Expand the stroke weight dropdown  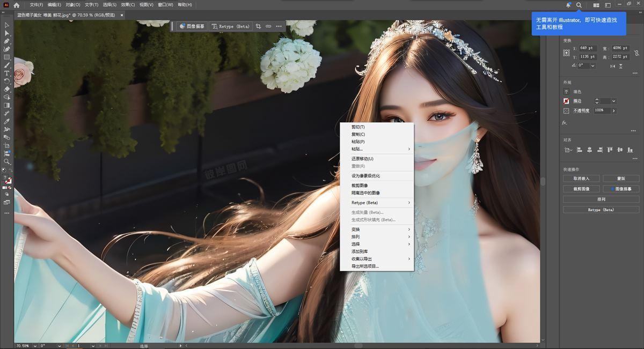point(613,101)
